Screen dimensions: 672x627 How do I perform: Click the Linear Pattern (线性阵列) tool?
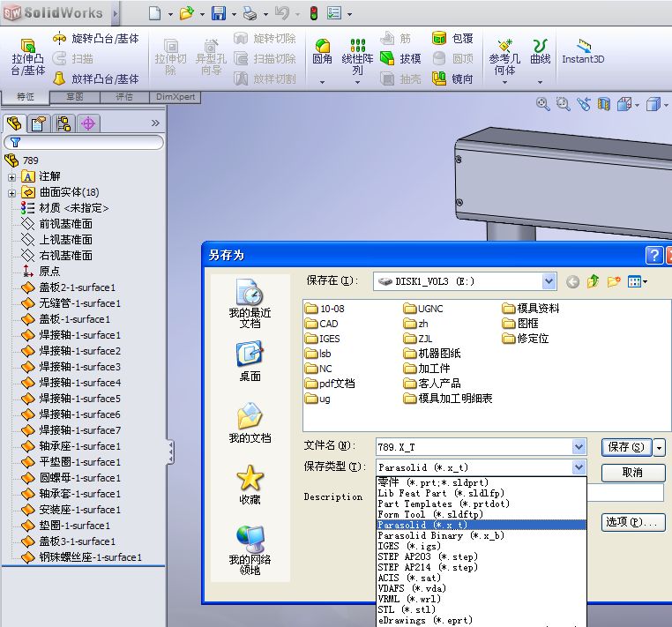[357, 57]
